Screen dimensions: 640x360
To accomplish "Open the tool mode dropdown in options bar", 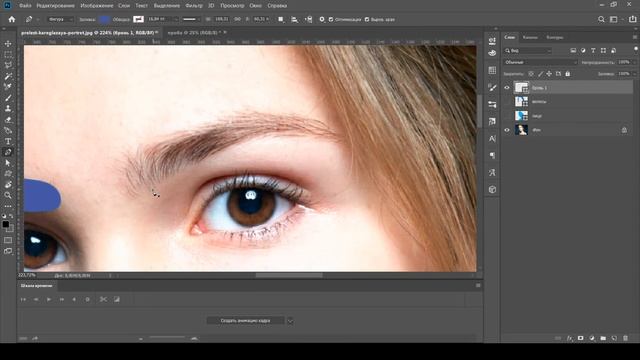I will tap(61, 19).
